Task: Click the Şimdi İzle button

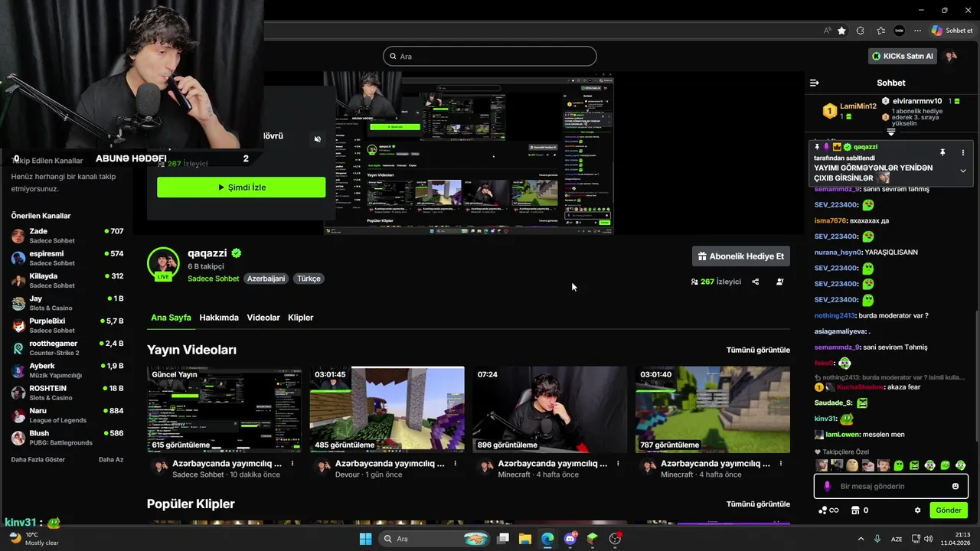Action: click(x=241, y=187)
